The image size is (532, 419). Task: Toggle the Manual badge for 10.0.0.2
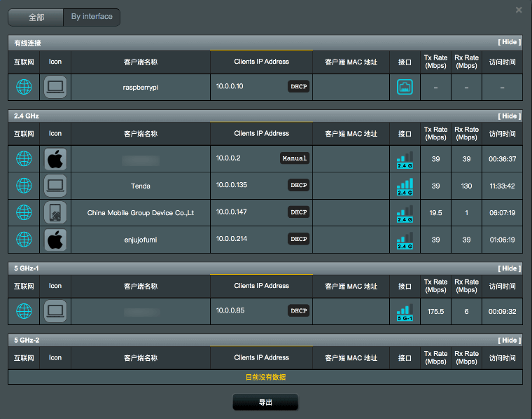(295, 158)
